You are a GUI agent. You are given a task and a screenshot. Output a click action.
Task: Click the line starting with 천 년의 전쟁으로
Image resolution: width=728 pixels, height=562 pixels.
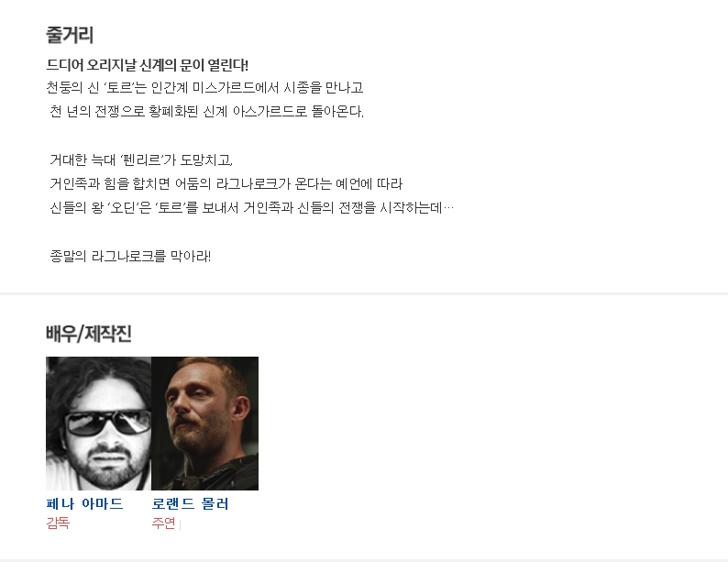coord(206,111)
